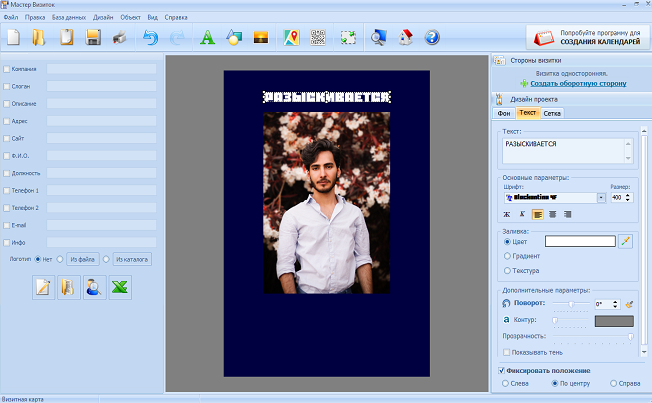This screenshot has height=403, width=652.
Task: Click the Из файла logo button
Action: (82, 259)
